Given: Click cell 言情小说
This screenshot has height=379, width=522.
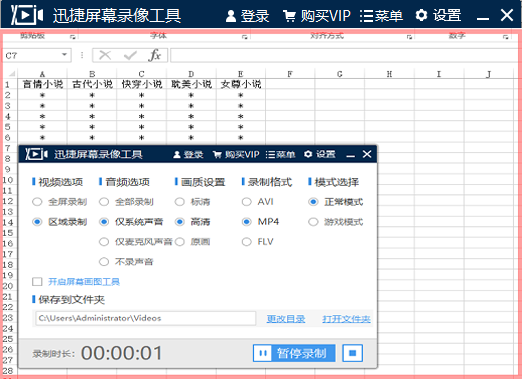Looking at the screenshot, I should tap(42, 84).
